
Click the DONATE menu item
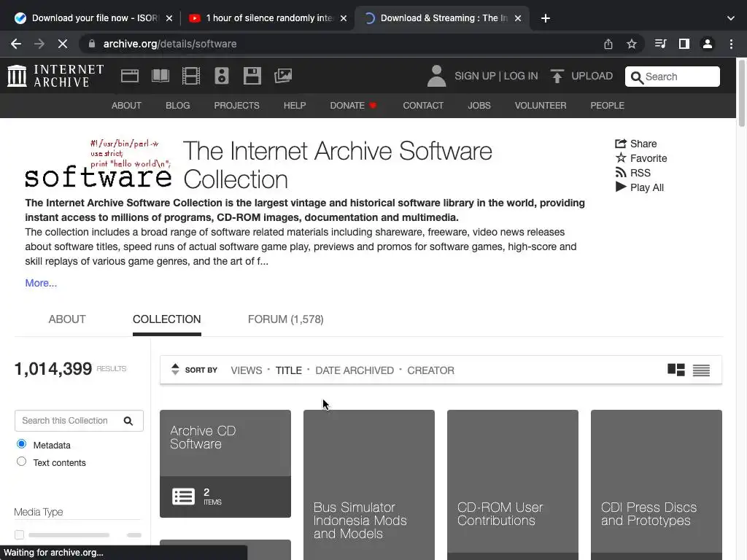(353, 106)
